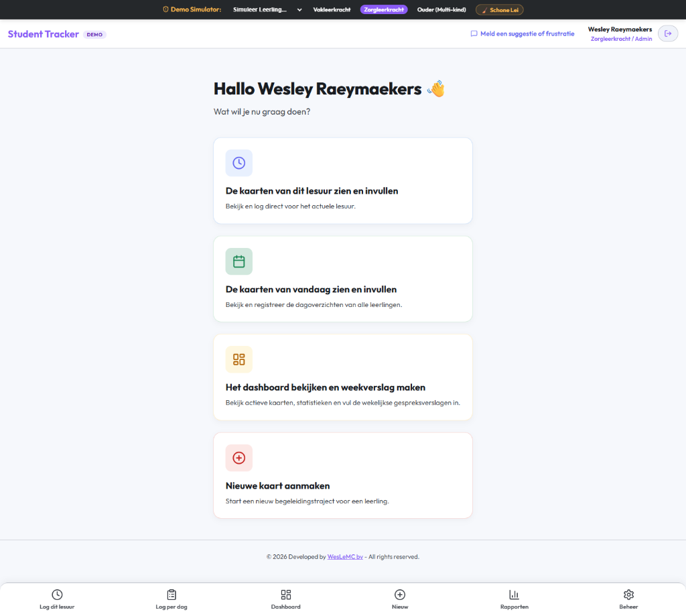Screen dimensions: 686x616
Task: Switch to the Vakleerkracht role
Action: (x=332, y=9)
